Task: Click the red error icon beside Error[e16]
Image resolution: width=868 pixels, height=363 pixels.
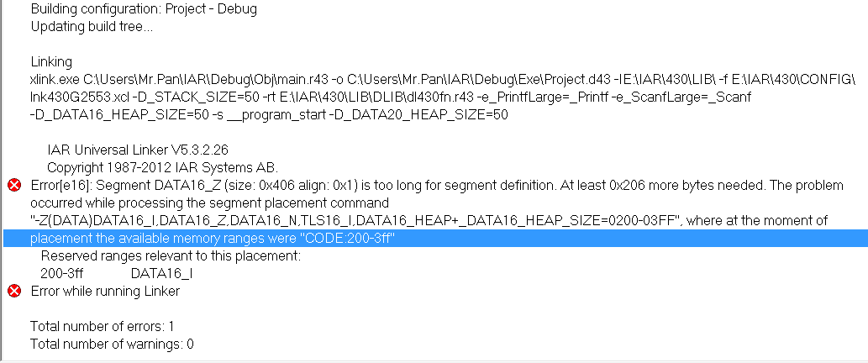Action: click(x=13, y=186)
